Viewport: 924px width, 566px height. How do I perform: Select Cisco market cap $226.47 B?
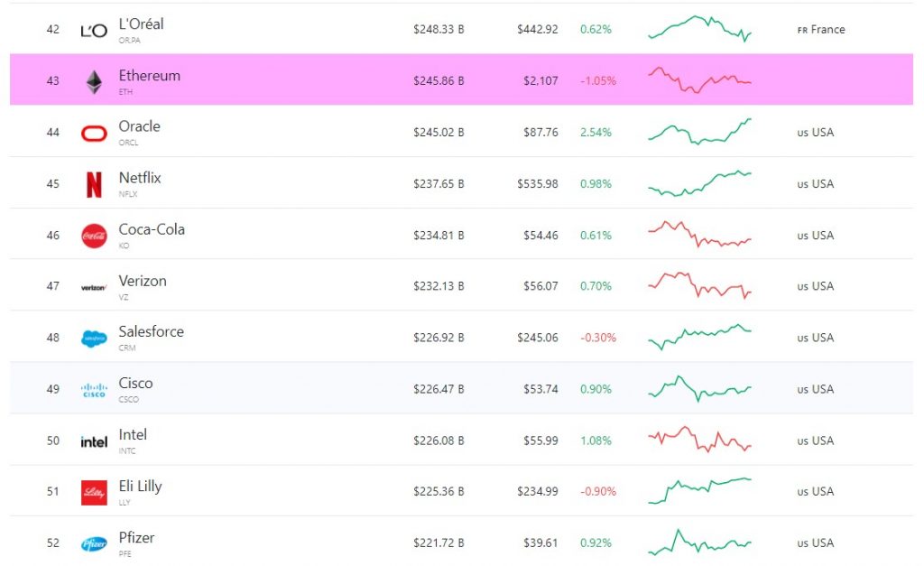(439, 389)
